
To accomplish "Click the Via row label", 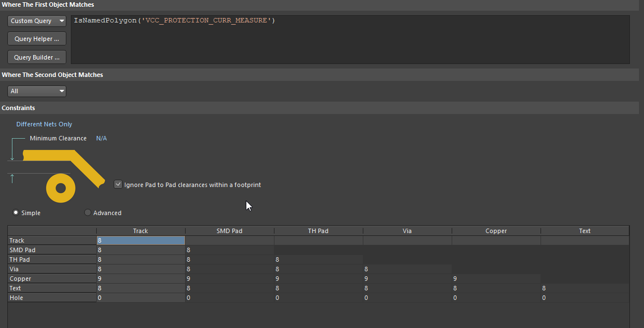I will [52, 270].
